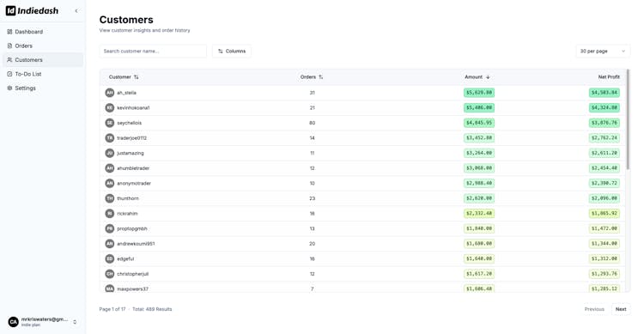Click the $2,762.24 net profit badge
This screenshot has height=334, width=644.
click(x=605, y=138)
